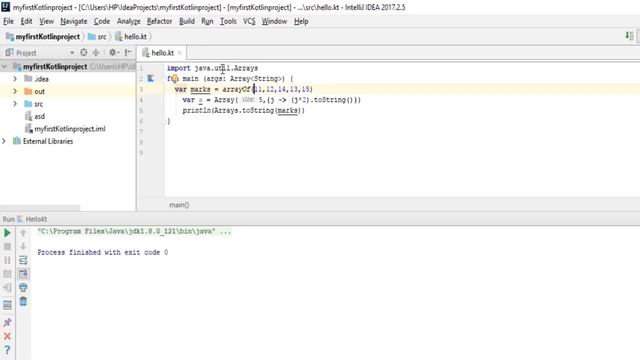640x360 pixels.
Task: Open the Navigate menu
Action: [74, 21]
